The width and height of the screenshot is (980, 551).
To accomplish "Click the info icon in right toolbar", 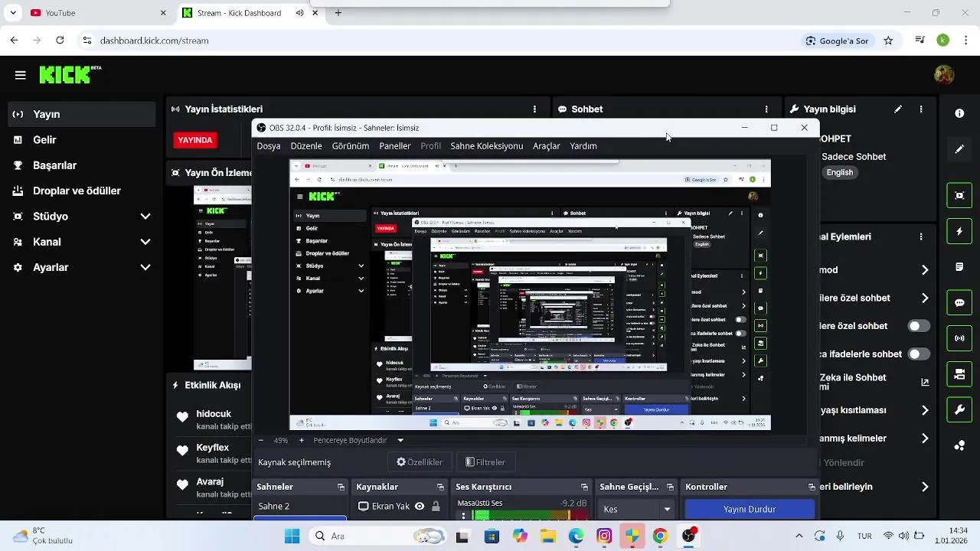I will pos(959,113).
